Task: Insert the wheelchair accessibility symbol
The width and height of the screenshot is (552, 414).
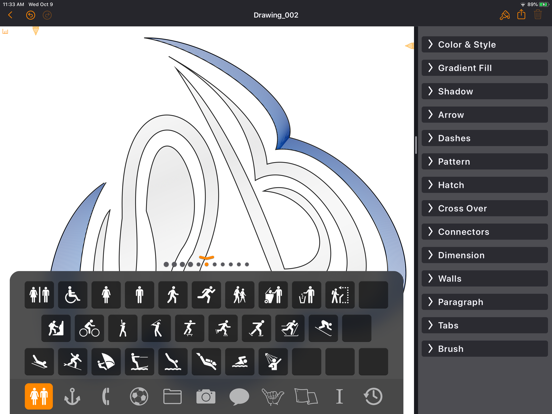Action: (x=73, y=295)
